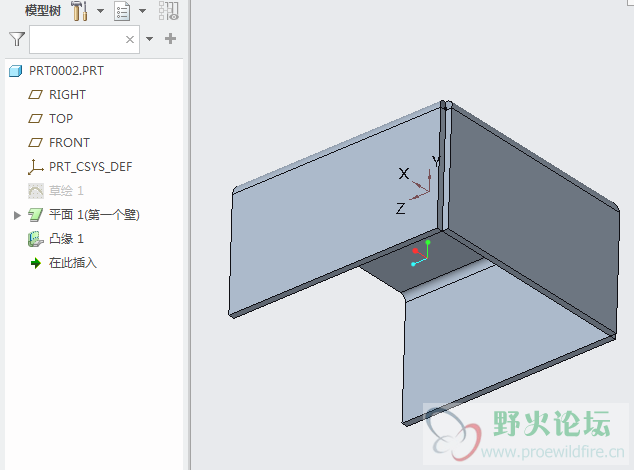Image resolution: width=634 pixels, height=470 pixels.
Task: Click the plus add button
Action: [171, 39]
